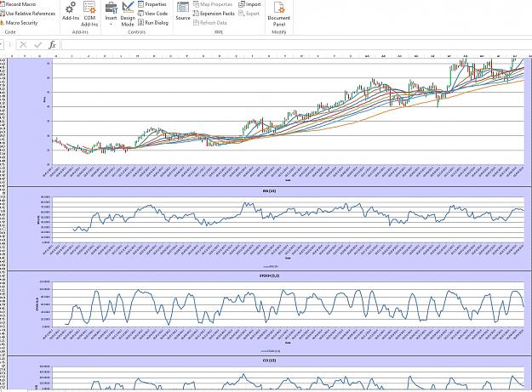Image resolution: width=532 pixels, height=392 pixels.
Task: Toggle Design Mode
Action: [128, 14]
